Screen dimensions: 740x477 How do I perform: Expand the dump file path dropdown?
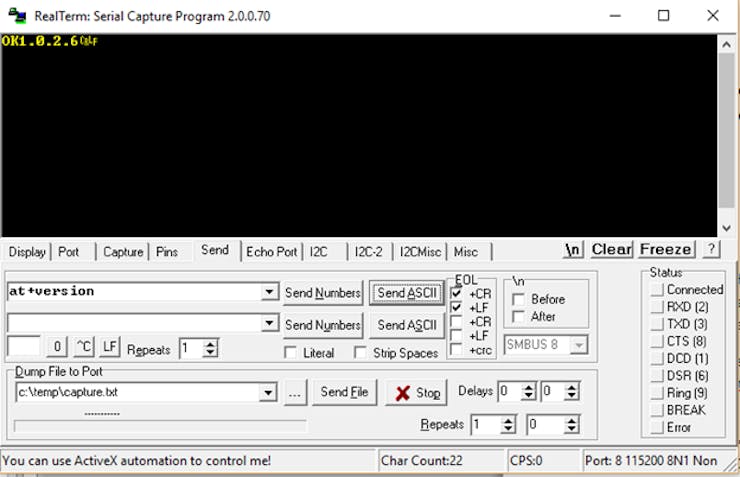268,393
